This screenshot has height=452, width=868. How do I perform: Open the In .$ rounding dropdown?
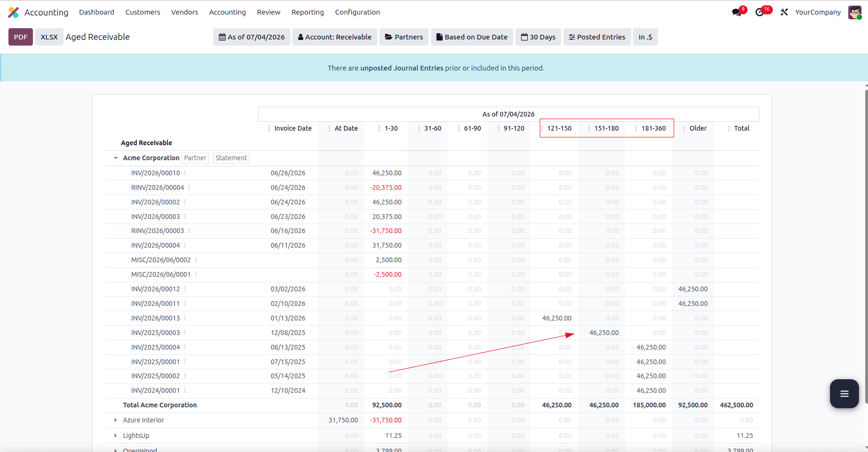[645, 37]
